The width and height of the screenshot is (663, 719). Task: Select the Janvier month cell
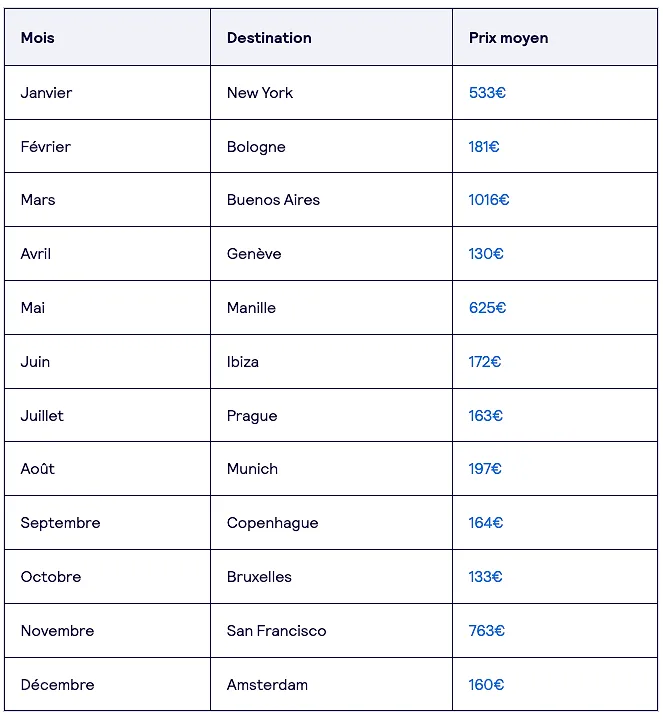[x=107, y=93]
